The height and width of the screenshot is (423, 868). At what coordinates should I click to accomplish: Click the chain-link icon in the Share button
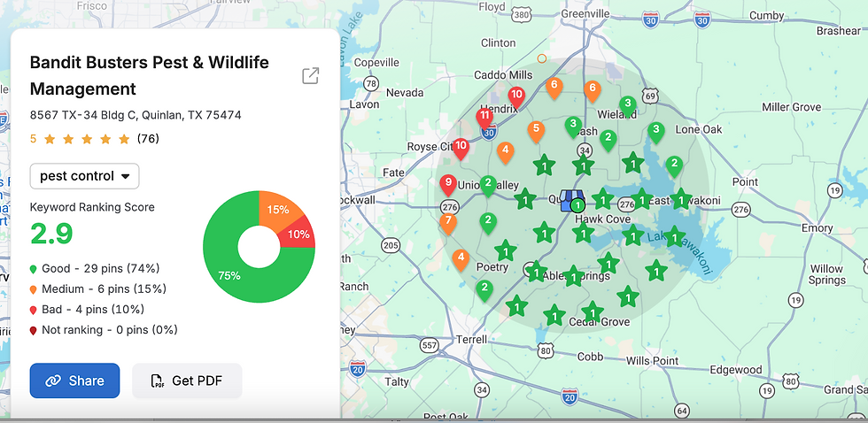(53, 381)
